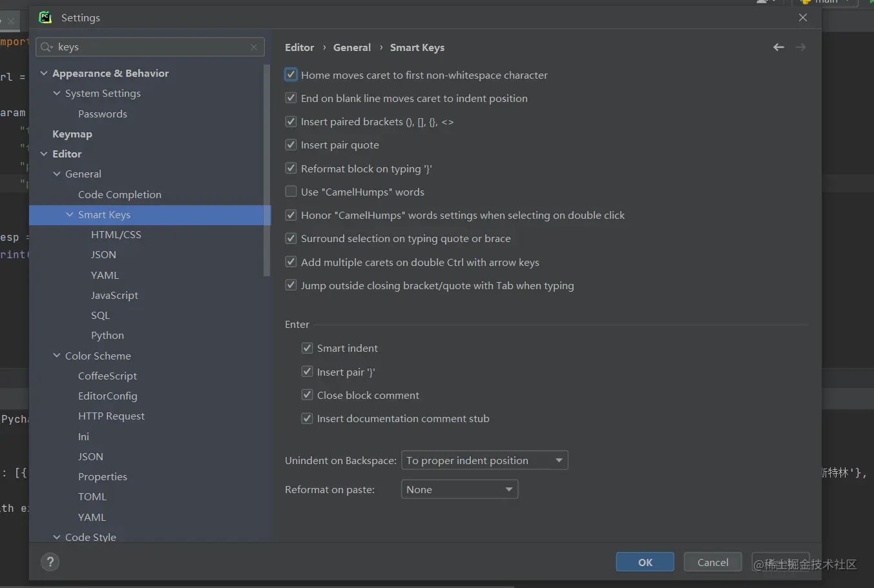
Task: Collapse the Smart Keys node chevron
Action: tap(70, 214)
